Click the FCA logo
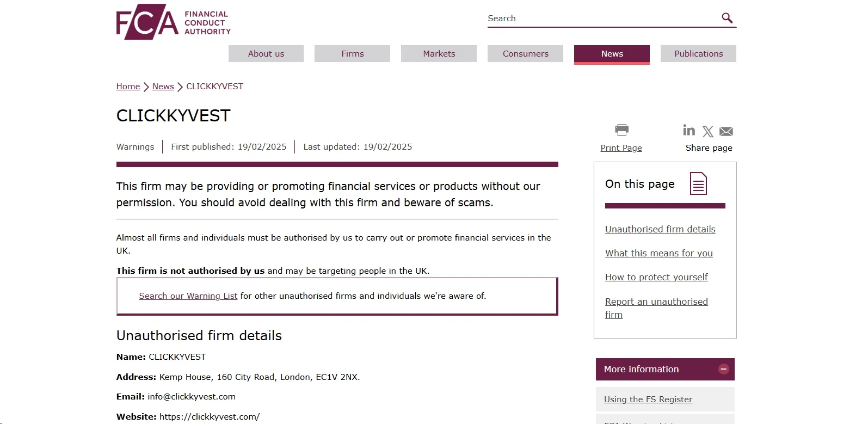The image size is (868, 424). pos(174,22)
